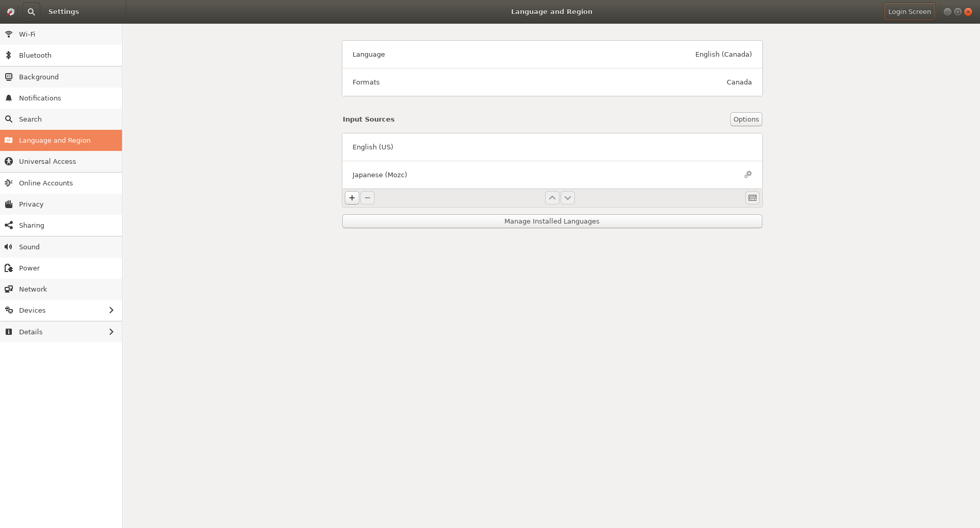Click the Notifications bell icon
The image size is (980, 528).
point(8,98)
